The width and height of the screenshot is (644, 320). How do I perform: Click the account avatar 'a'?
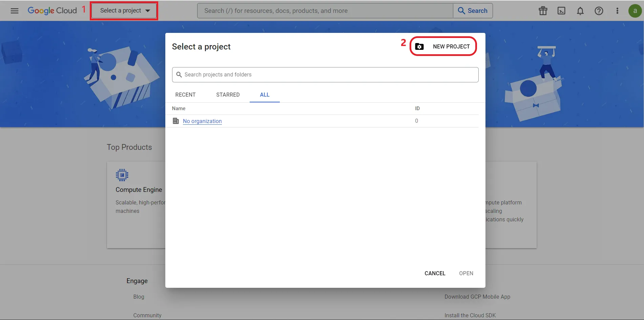pyautogui.click(x=635, y=11)
